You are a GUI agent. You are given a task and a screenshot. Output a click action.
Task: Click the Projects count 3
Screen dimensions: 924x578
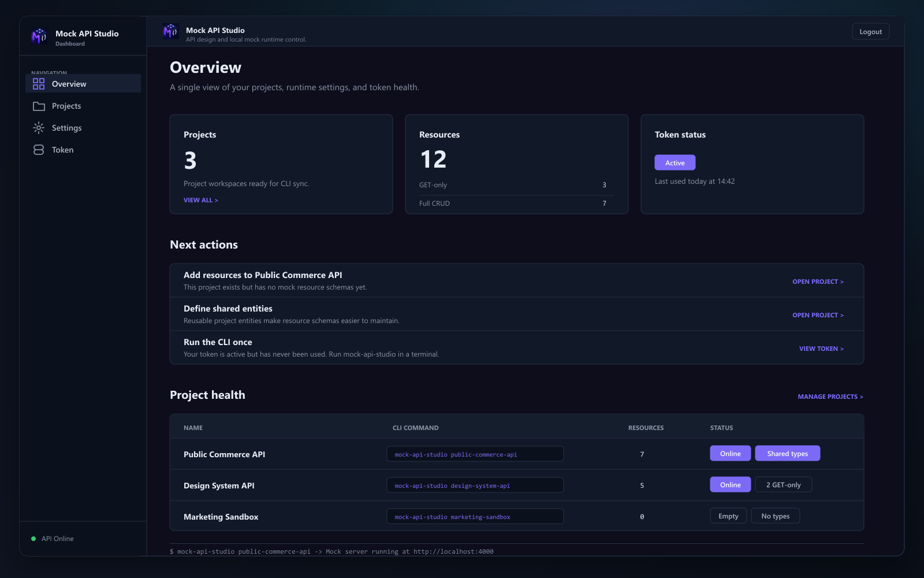[190, 160]
